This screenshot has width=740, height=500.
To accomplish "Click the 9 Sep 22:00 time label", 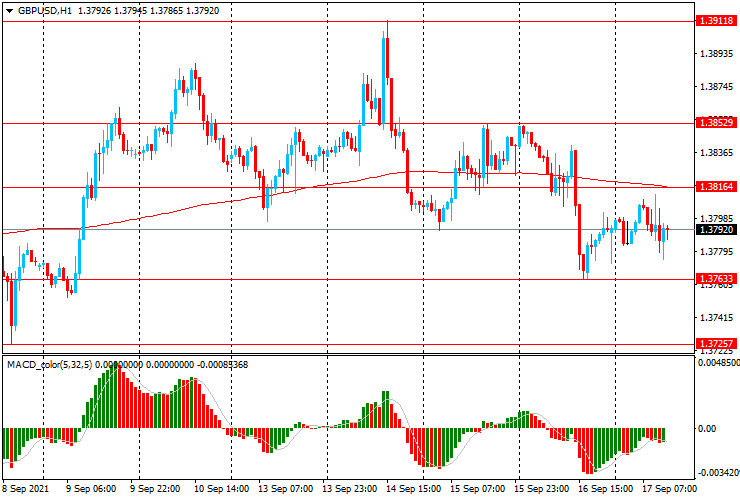I will pos(155,489).
